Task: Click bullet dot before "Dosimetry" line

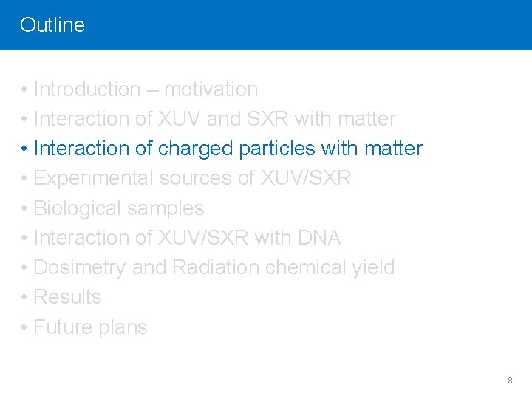Action: tap(24, 268)
